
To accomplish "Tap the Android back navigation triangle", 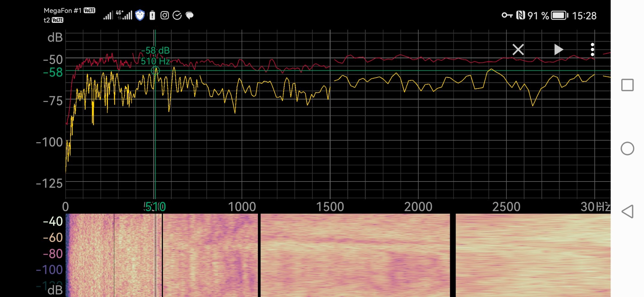I will pyautogui.click(x=627, y=211).
